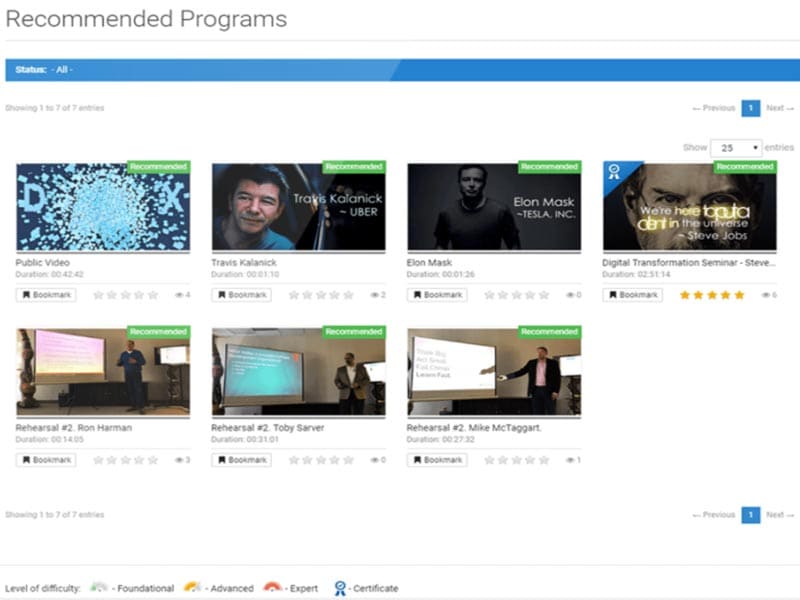
Task: Rate Mike McTaggart rehearsal five stars
Action: (x=544, y=460)
